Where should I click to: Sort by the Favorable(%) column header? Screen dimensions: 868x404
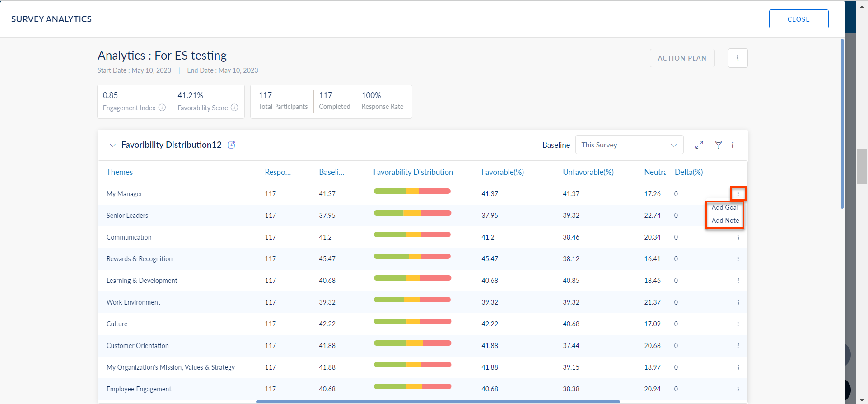(x=503, y=172)
